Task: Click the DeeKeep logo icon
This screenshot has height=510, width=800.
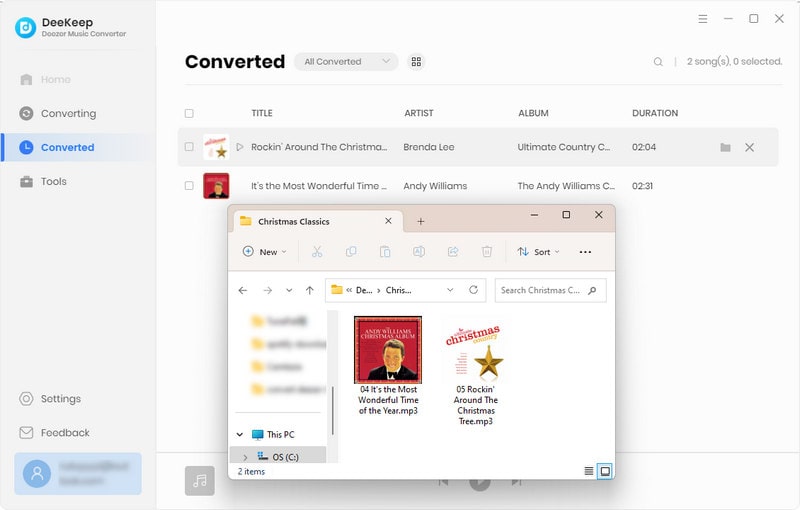Action: pos(26,28)
